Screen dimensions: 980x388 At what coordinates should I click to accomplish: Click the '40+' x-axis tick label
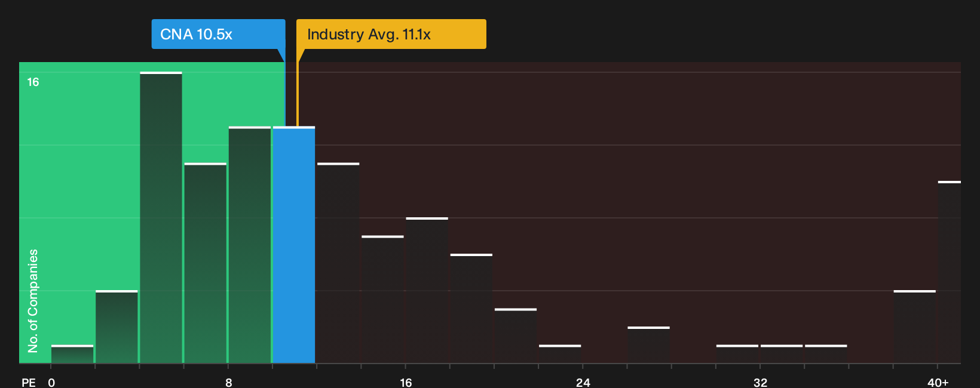(x=938, y=382)
